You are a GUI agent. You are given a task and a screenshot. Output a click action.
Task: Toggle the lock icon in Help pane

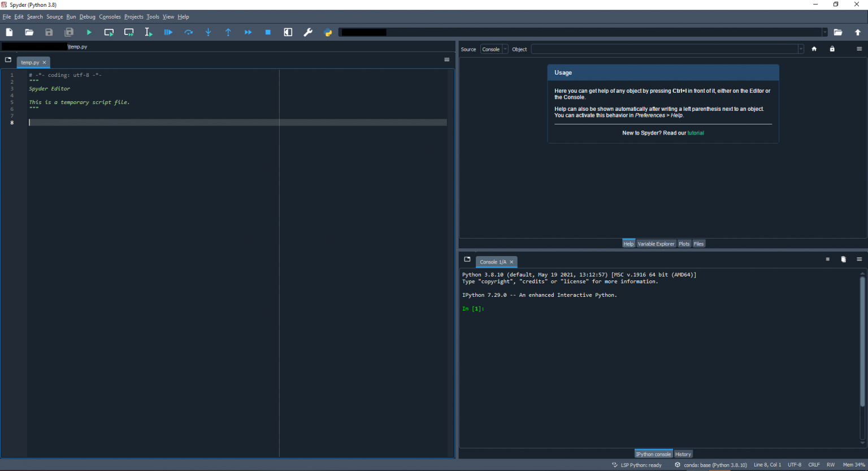[832, 49]
